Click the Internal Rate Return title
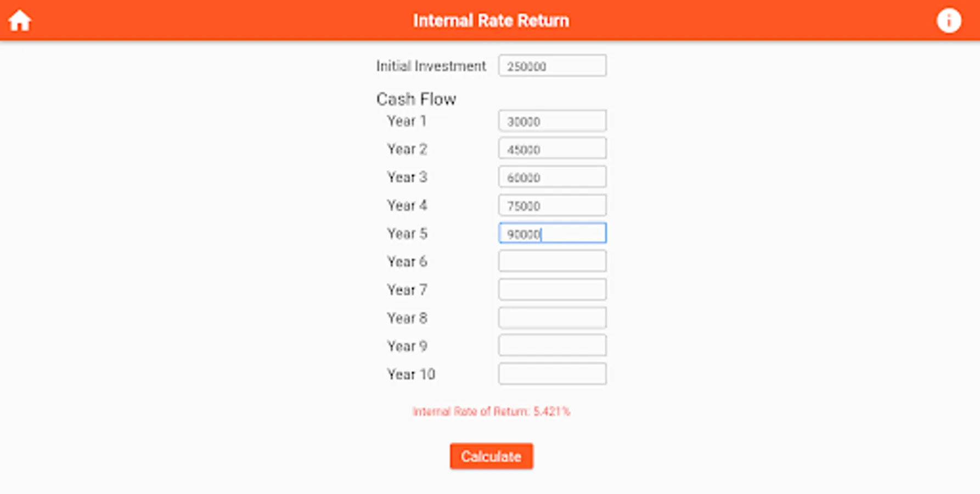This screenshot has height=494, width=980. click(x=491, y=21)
